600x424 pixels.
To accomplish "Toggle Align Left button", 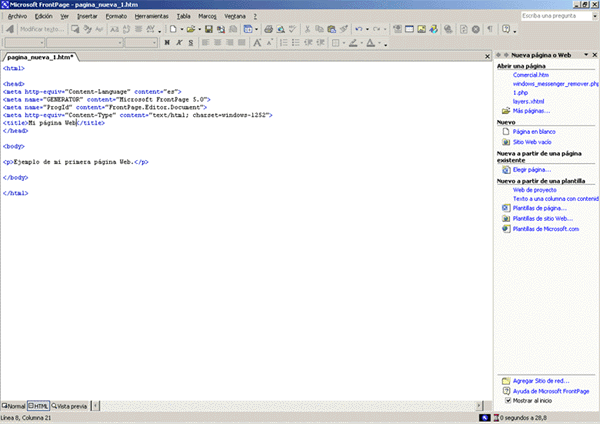I will point(205,42).
